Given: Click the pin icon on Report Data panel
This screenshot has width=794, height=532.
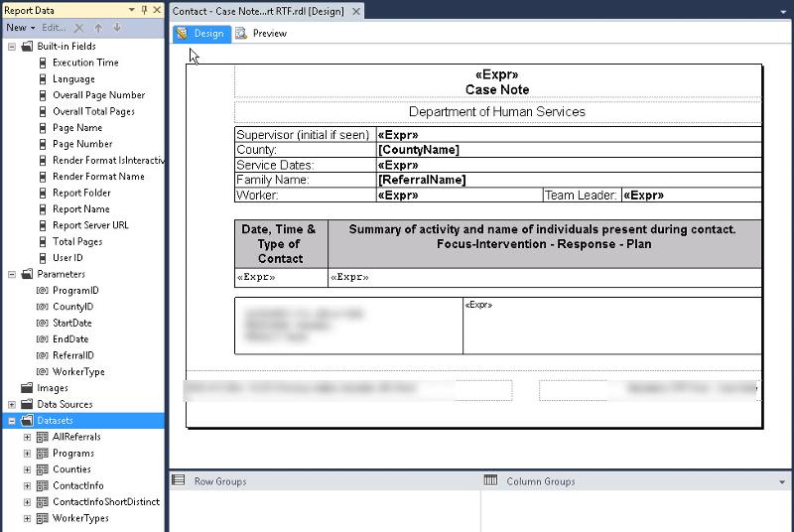Looking at the screenshot, I should (x=144, y=10).
